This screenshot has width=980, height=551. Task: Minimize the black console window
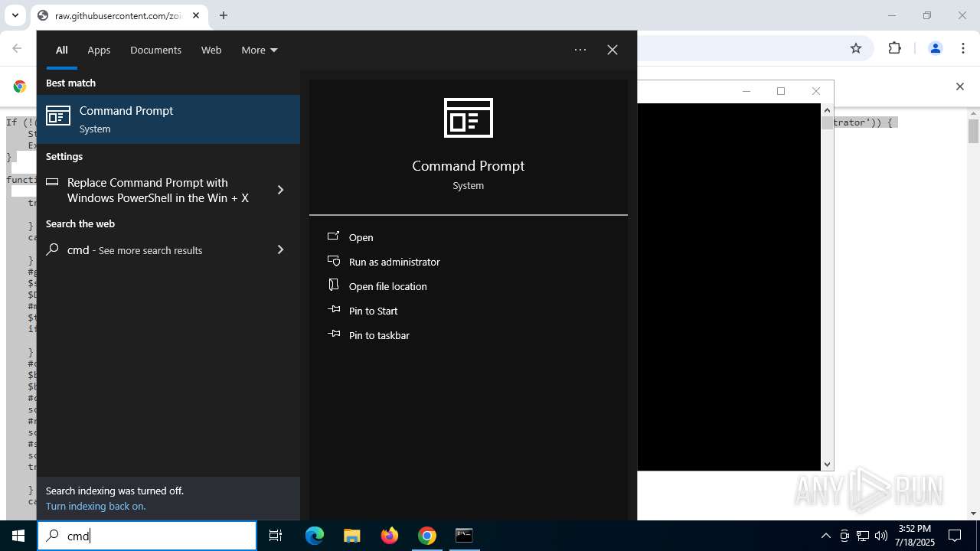746,91
